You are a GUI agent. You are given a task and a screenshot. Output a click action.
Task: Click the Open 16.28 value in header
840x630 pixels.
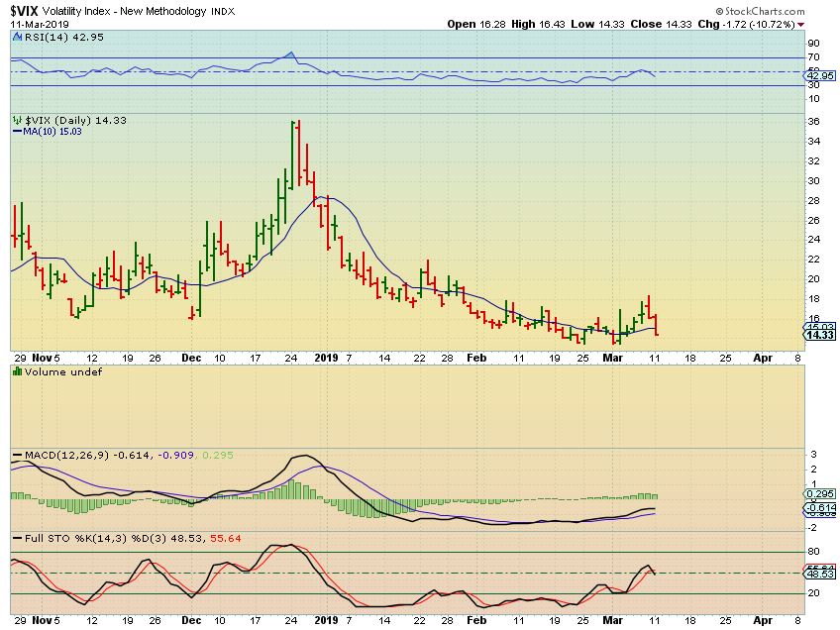[x=477, y=24]
